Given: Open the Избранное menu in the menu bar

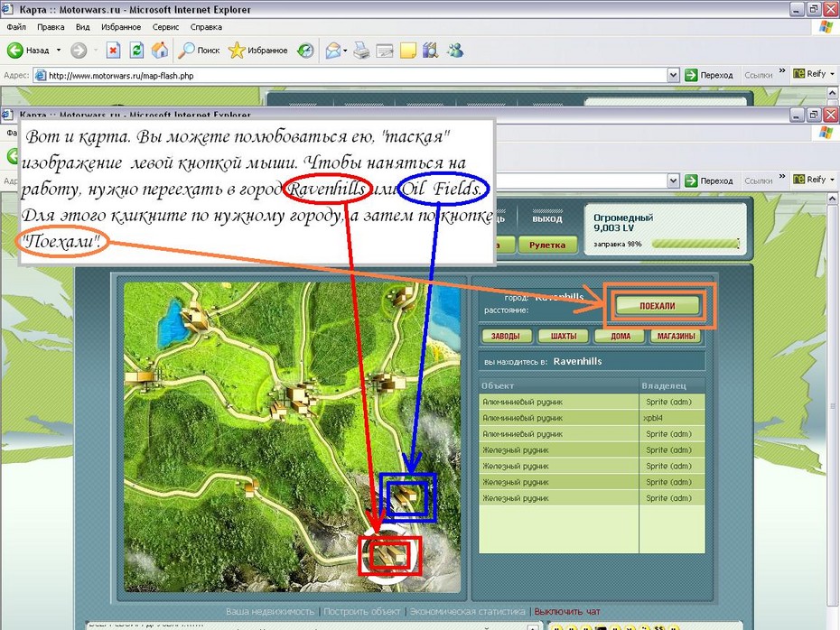Looking at the screenshot, I should [121, 27].
